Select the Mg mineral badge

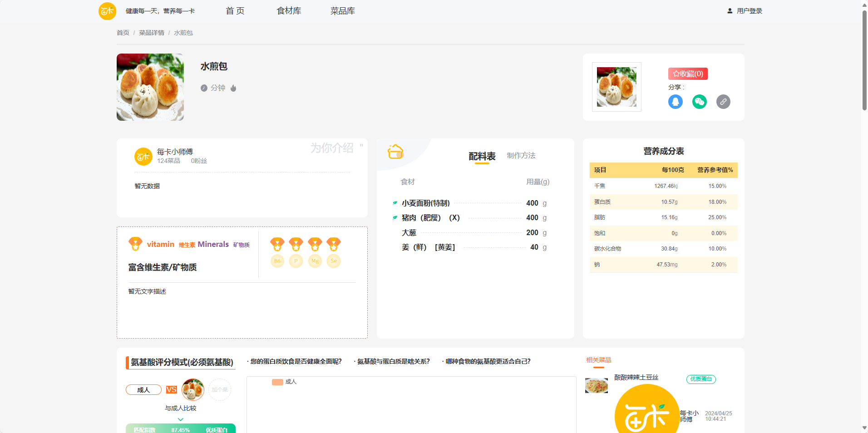315,261
